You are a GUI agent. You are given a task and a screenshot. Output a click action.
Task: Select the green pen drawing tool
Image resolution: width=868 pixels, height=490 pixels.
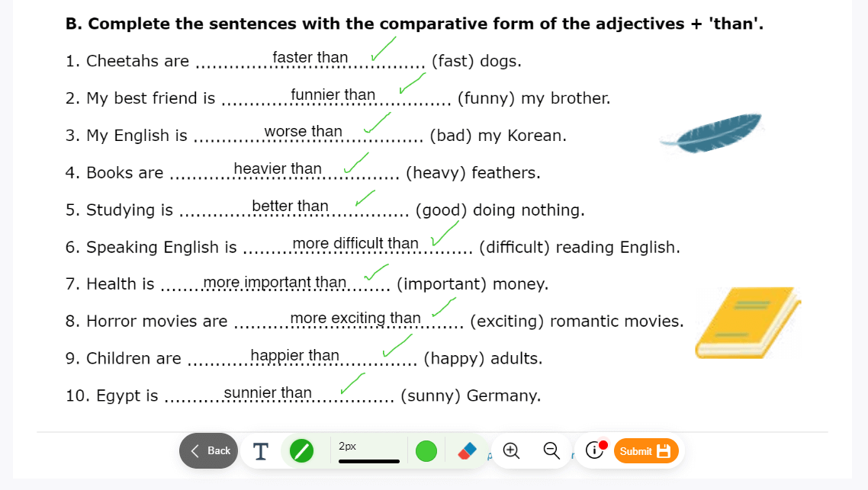tap(302, 450)
